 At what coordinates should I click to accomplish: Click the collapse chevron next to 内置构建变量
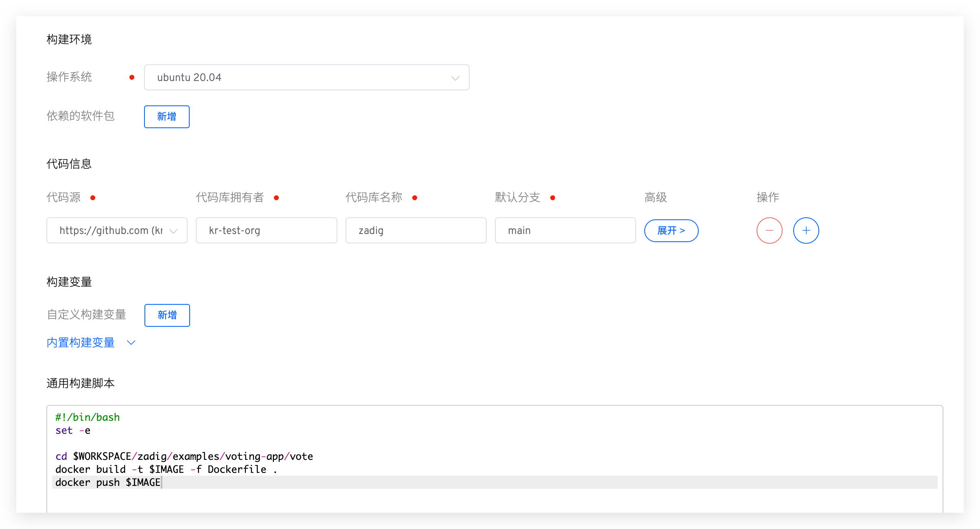[131, 342]
